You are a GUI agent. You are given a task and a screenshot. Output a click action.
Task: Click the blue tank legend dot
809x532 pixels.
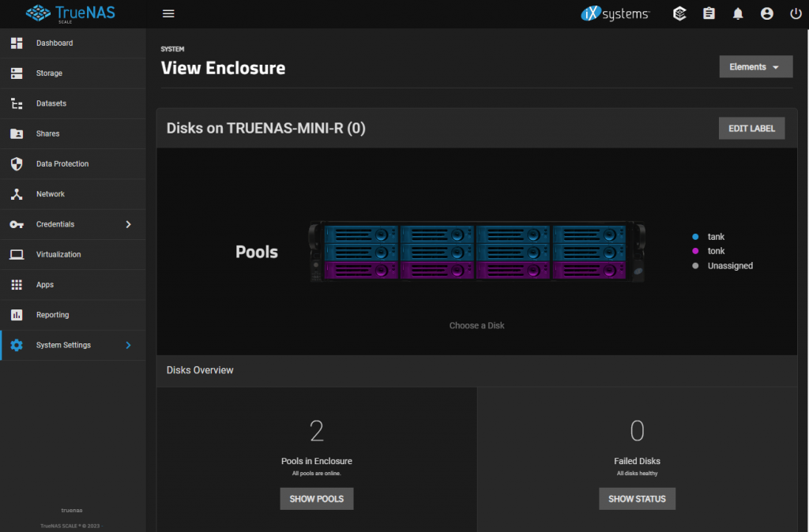point(695,237)
